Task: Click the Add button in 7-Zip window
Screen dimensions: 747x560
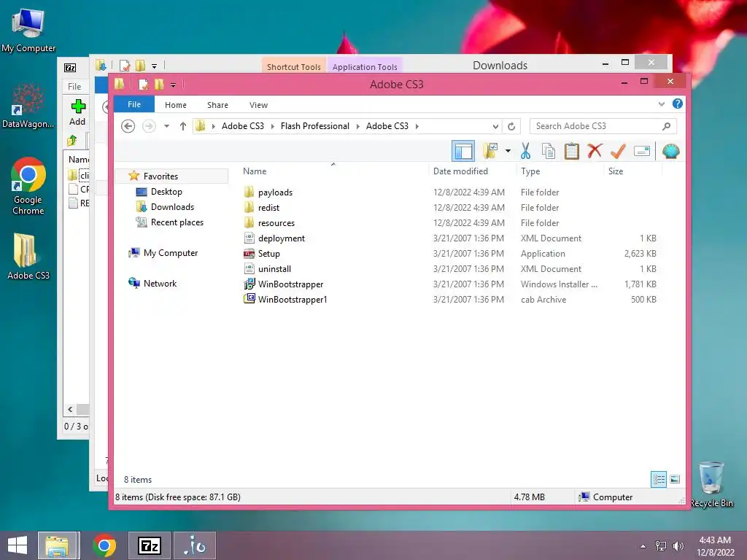Action: click(77, 113)
